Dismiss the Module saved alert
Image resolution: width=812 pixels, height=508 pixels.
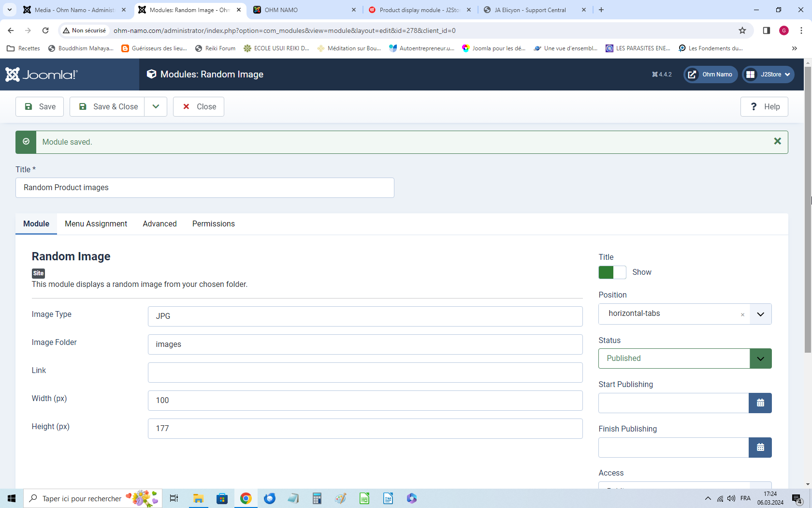777,141
